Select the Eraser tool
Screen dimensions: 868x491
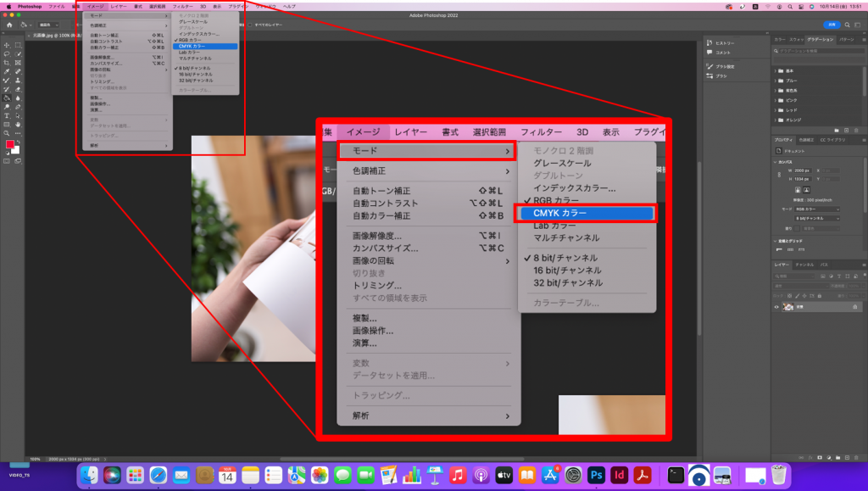tap(18, 89)
